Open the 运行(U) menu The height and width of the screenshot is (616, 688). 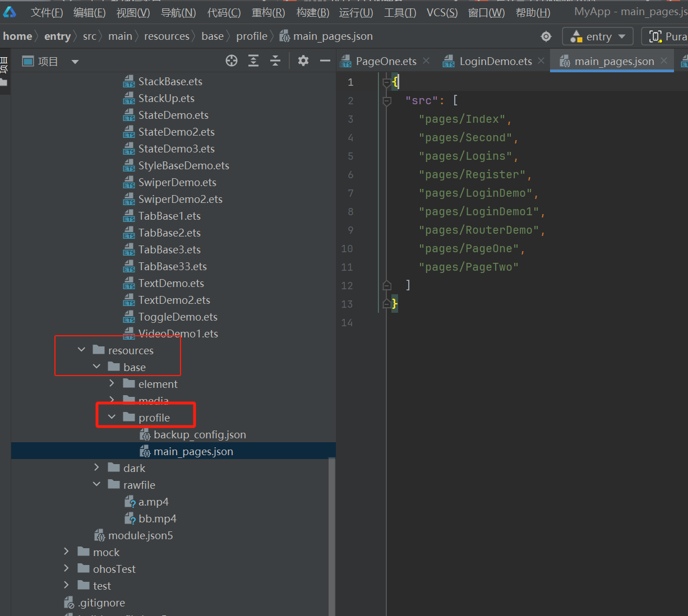coord(356,12)
